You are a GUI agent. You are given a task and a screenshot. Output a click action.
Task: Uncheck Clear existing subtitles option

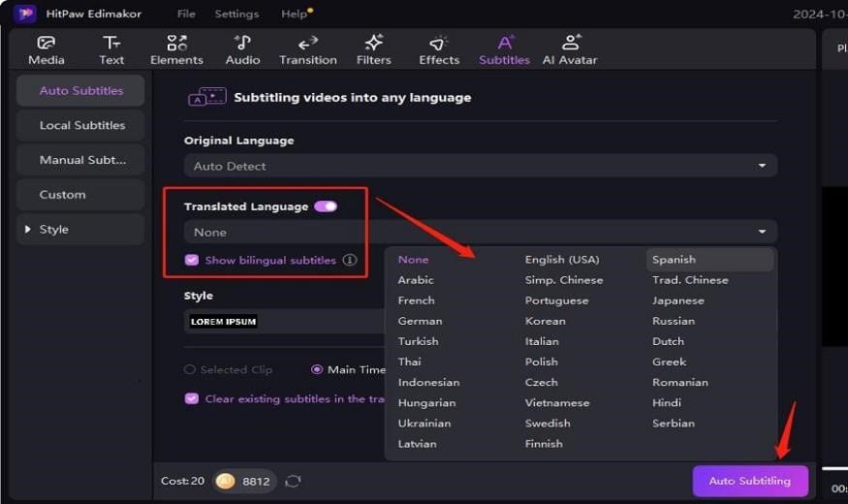pyautogui.click(x=192, y=399)
